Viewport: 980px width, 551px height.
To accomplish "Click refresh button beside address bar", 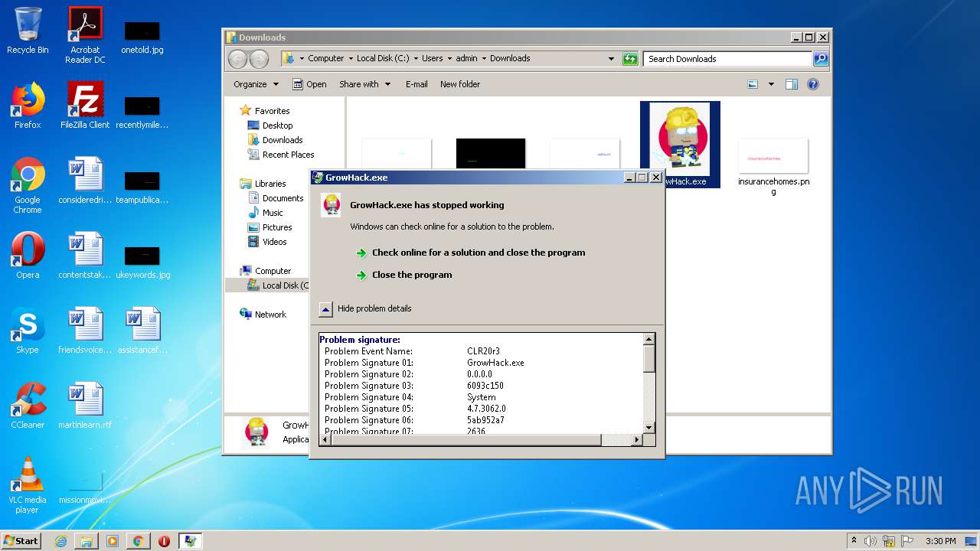I will tap(630, 58).
